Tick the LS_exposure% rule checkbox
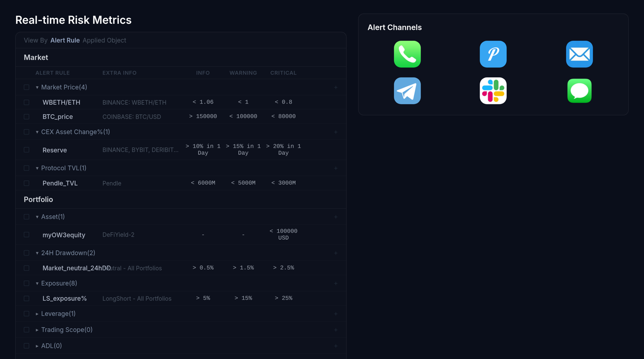Viewport: 644px width, 359px height. (x=27, y=298)
